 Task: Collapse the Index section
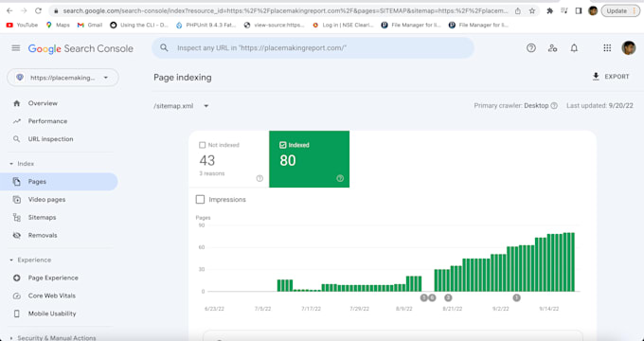22,164
